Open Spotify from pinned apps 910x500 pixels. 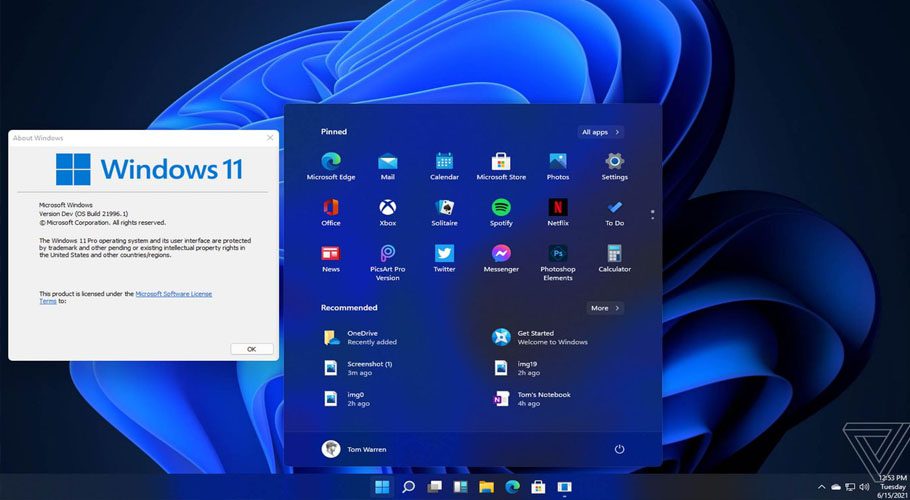[x=501, y=212]
